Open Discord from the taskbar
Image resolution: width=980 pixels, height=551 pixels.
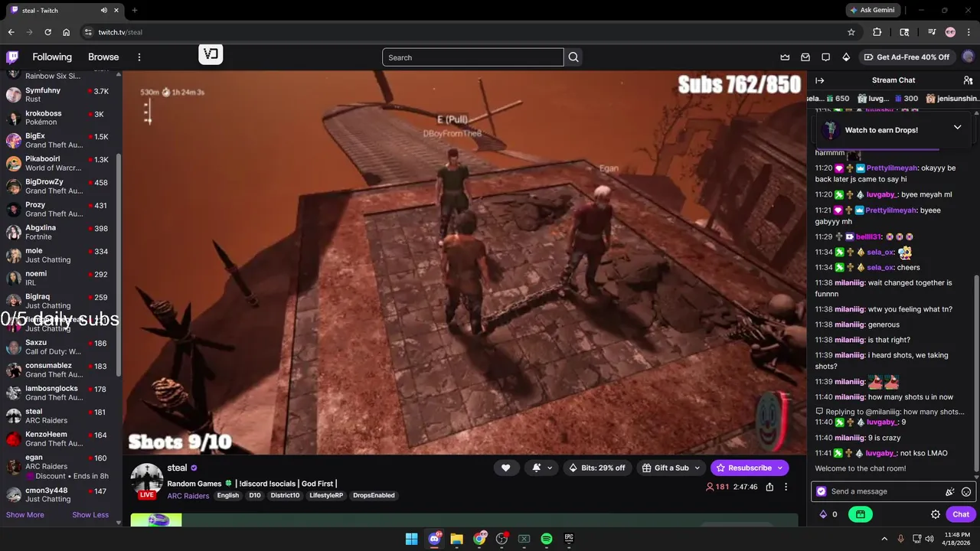[435, 539]
